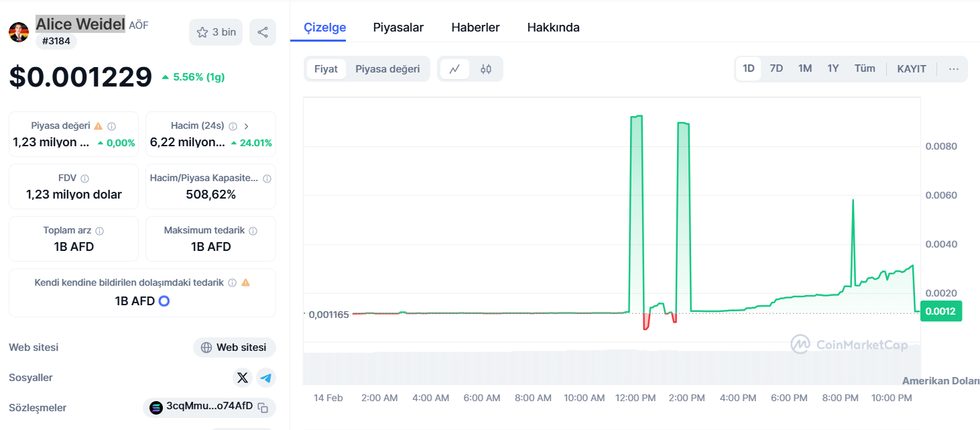Switch to Hakkında tab

[x=553, y=28]
